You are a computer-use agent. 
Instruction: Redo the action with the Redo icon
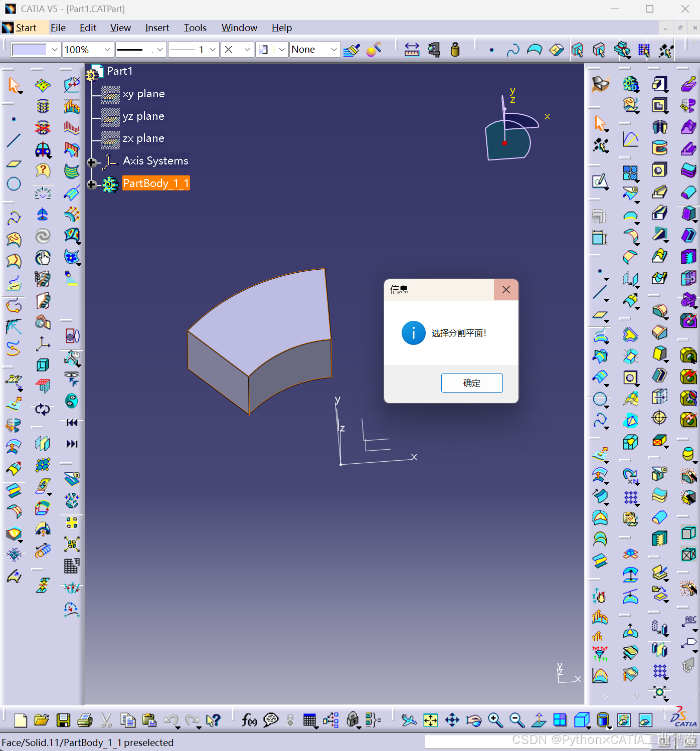[x=193, y=720]
